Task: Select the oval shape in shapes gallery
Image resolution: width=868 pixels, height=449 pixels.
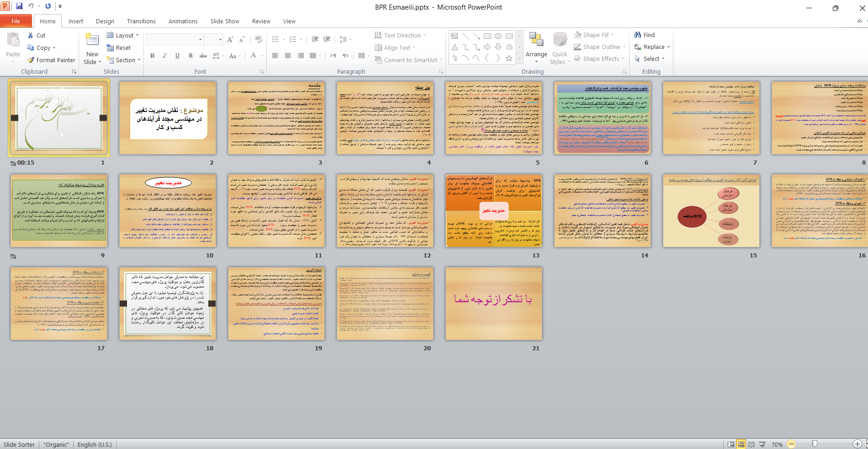Action: 498,36
